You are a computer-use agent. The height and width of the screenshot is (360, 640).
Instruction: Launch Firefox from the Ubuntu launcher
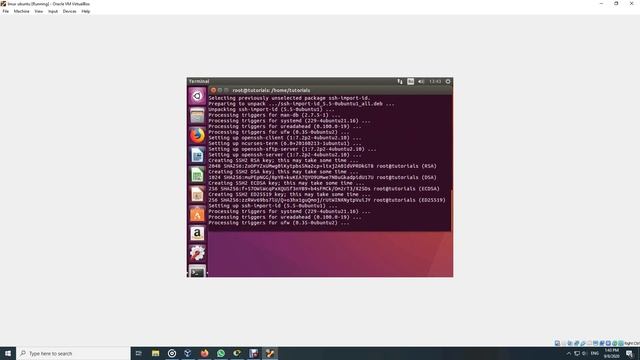point(197,136)
